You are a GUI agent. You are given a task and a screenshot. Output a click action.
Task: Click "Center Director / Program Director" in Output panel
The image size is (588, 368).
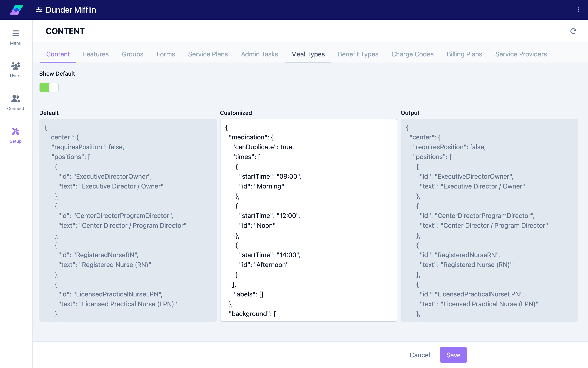coord(494,225)
